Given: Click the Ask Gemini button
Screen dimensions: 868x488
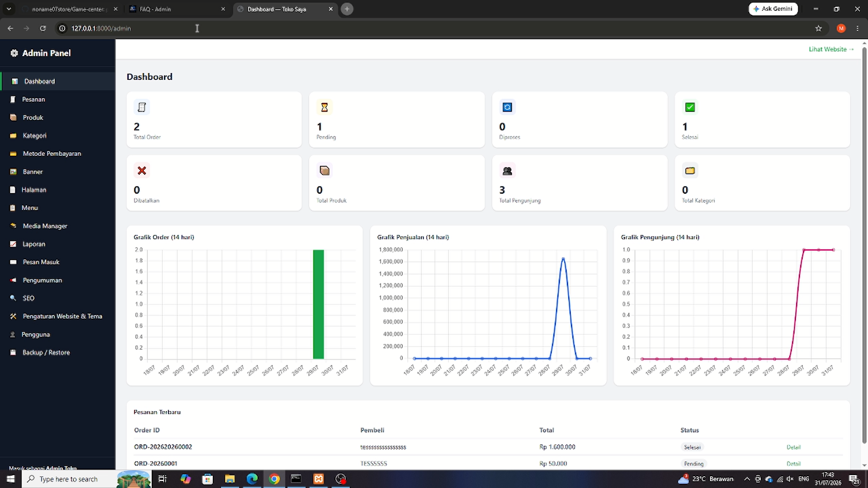Looking at the screenshot, I should 773,9.
